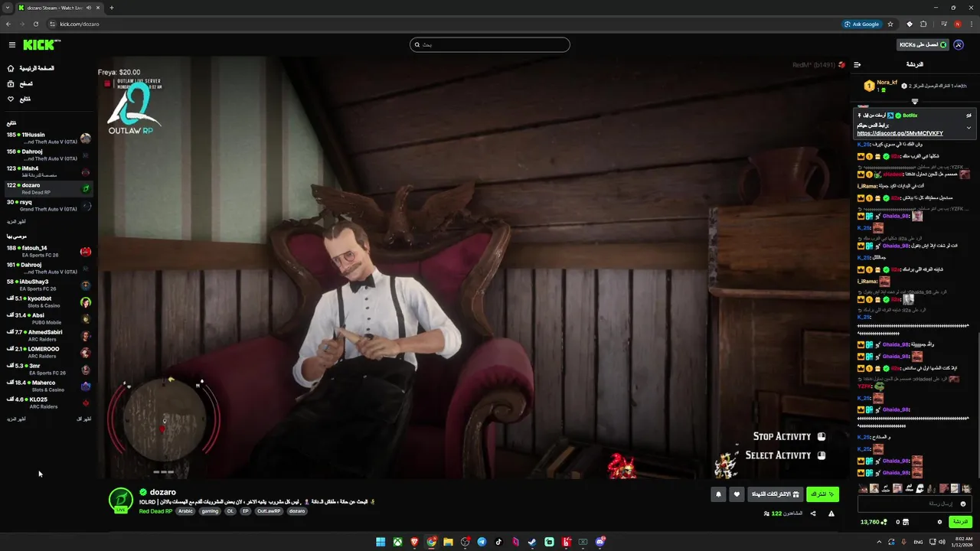Open the discord.gg link in pinned message

coord(900,133)
